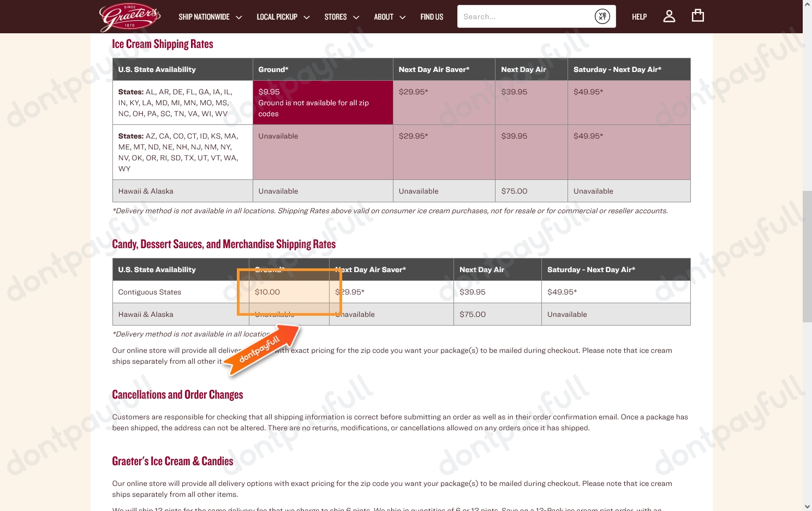Screen dimensions: 812x511
Task: Open the account profile icon
Action: click(669, 16)
